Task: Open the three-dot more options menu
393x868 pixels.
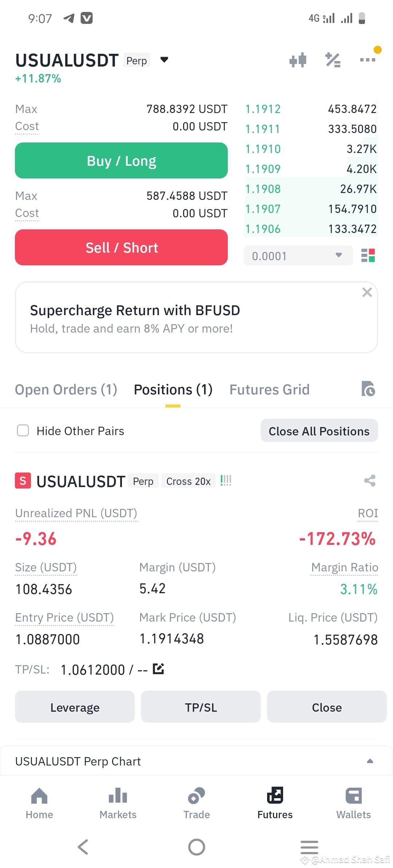Action: click(x=368, y=60)
